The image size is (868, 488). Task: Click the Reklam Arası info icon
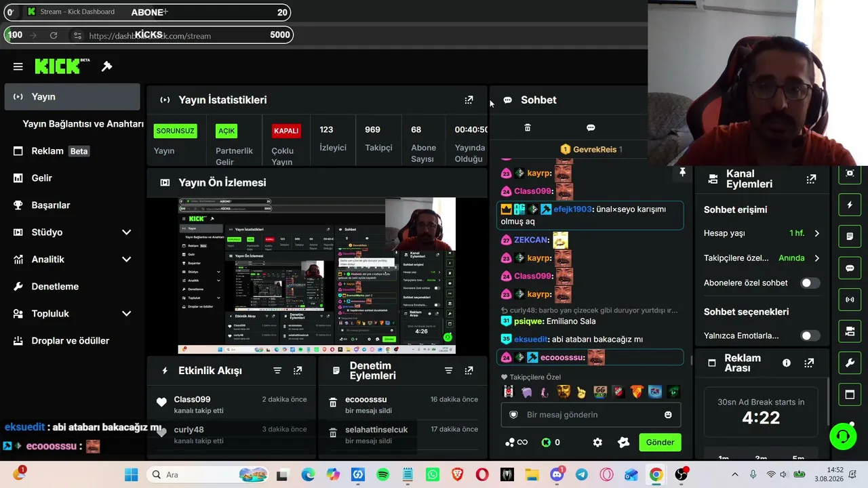787,363
